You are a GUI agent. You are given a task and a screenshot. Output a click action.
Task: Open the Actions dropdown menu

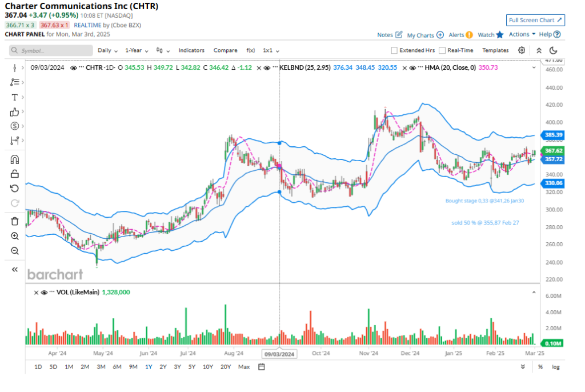click(x=522, y=34)
